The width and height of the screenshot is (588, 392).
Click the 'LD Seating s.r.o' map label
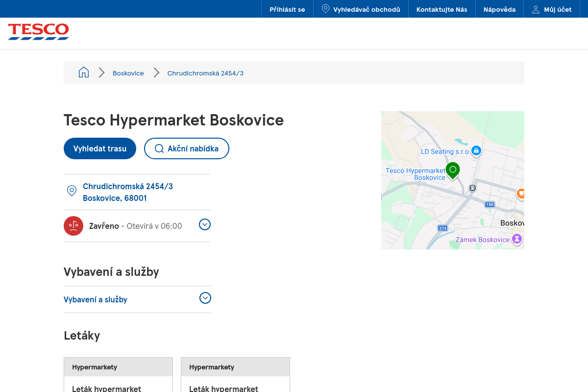pyautogui.click(x=445, y=151)
